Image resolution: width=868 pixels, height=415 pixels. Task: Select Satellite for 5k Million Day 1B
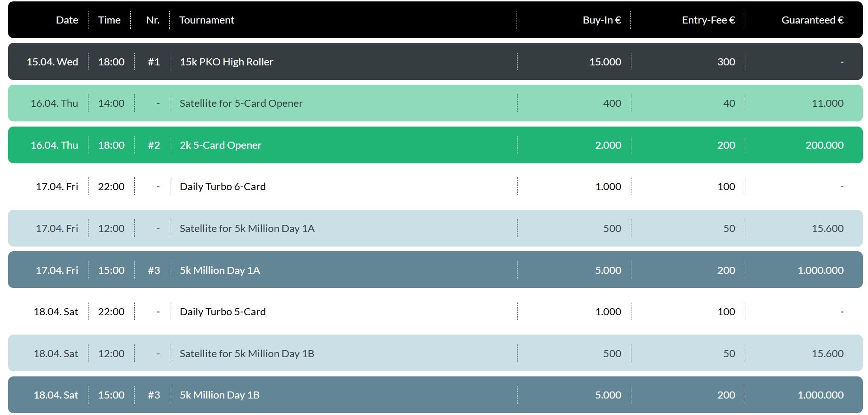pos(247,354)
